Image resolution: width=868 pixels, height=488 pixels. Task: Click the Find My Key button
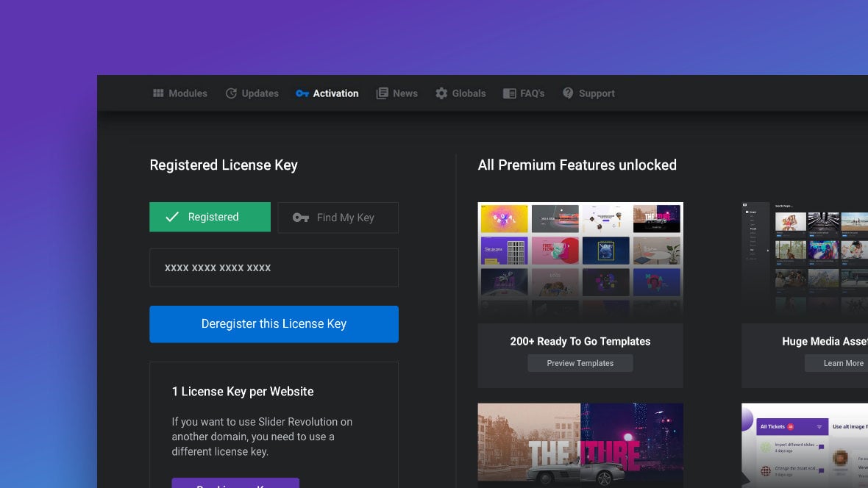tap(338, 218)
